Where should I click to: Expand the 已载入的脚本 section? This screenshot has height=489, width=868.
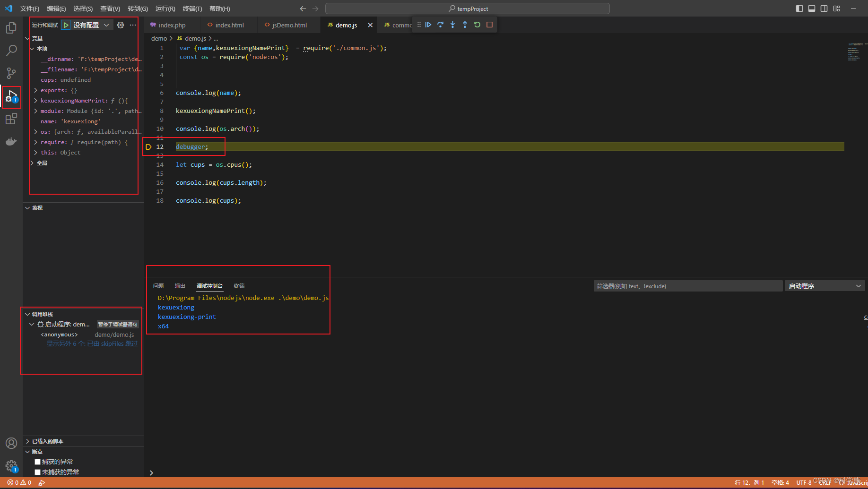(27, 441)
